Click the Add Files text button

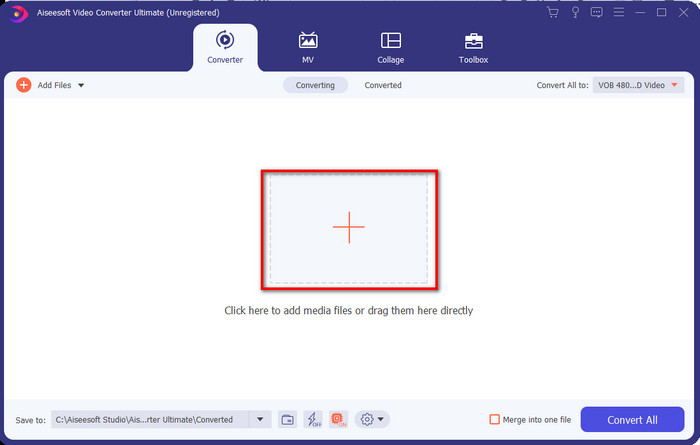[x=54, y=85]
